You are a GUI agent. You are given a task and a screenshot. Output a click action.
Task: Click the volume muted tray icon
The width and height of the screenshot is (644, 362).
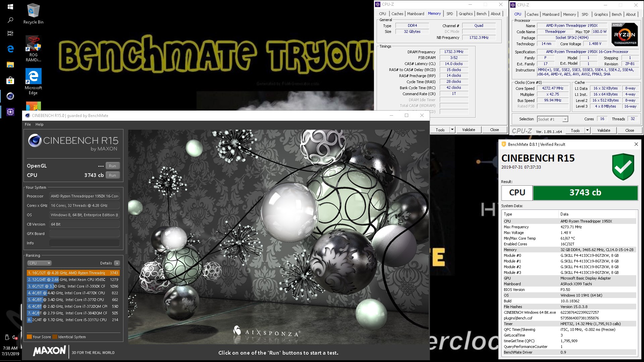point(14,337)
